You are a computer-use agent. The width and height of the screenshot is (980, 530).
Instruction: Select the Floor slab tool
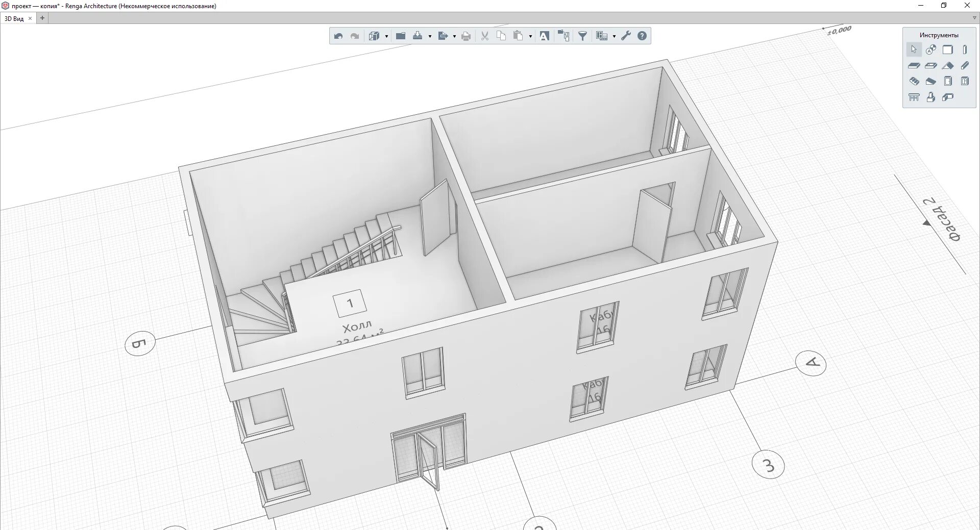914,65
